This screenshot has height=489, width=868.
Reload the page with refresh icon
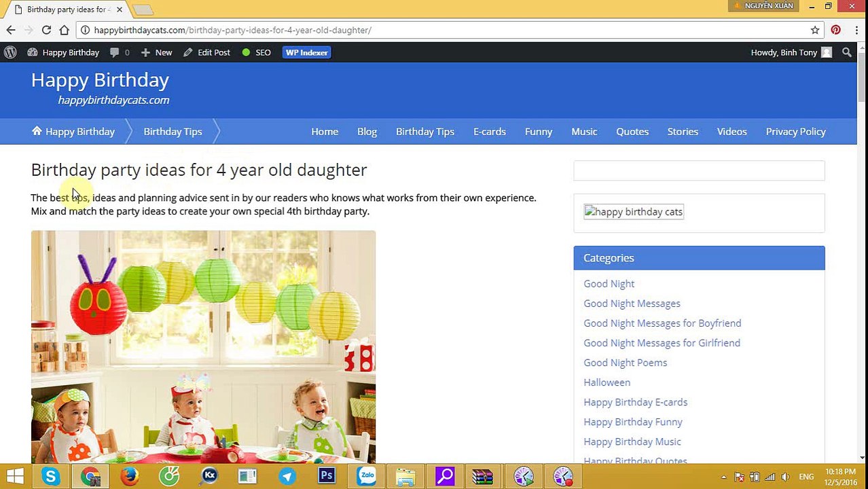point(46,30)
